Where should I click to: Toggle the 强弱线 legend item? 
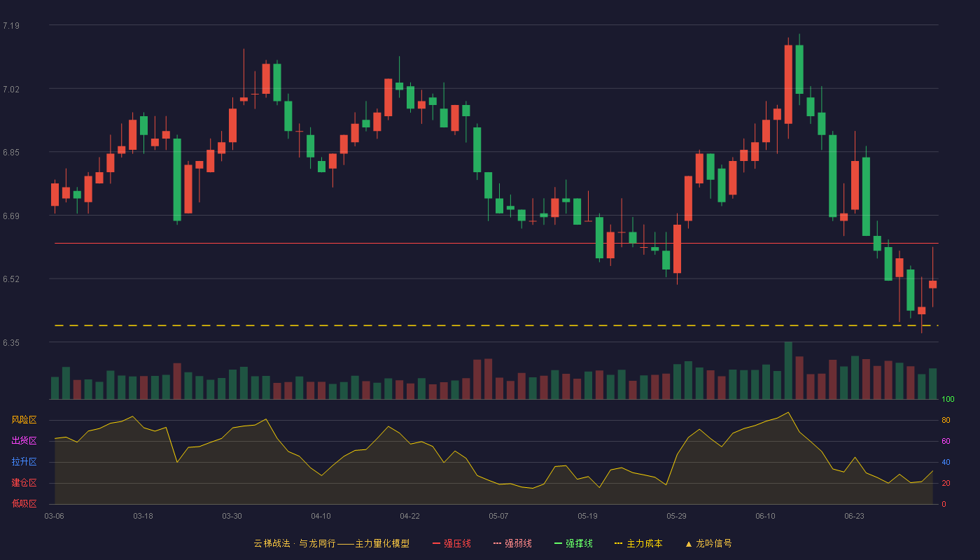[512, 543]
